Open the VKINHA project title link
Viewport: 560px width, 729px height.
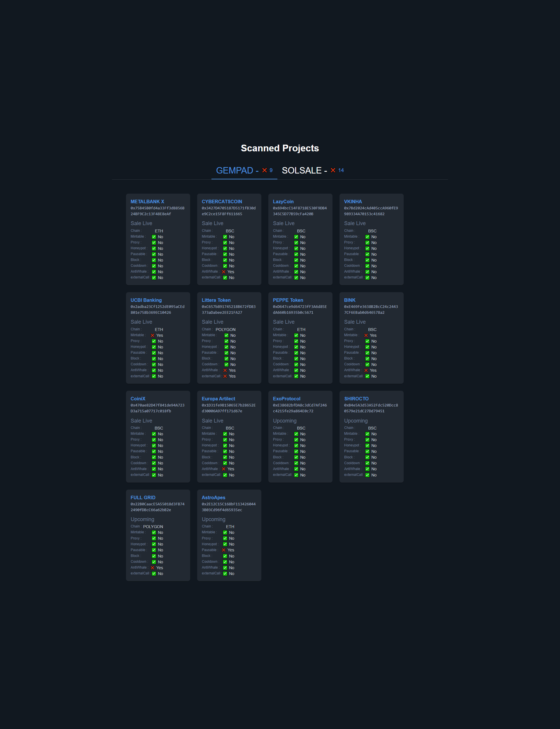[353, 201]
